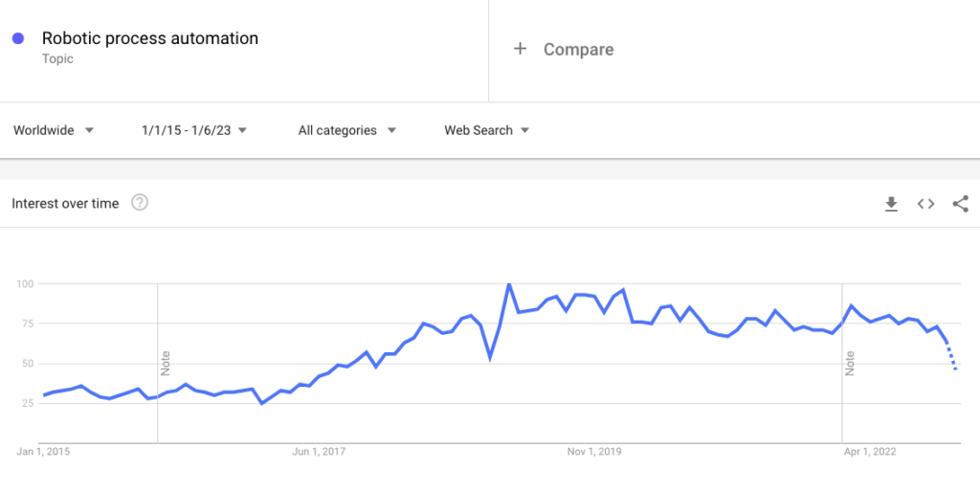The image size is (980, 493).
Task: Click the blue dot beside the search term
Action: tap(18, 39)
